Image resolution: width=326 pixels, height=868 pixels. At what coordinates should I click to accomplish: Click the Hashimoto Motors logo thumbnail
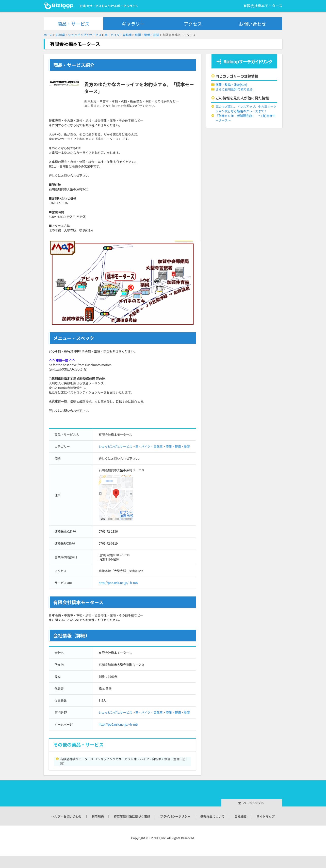[64, 83]
